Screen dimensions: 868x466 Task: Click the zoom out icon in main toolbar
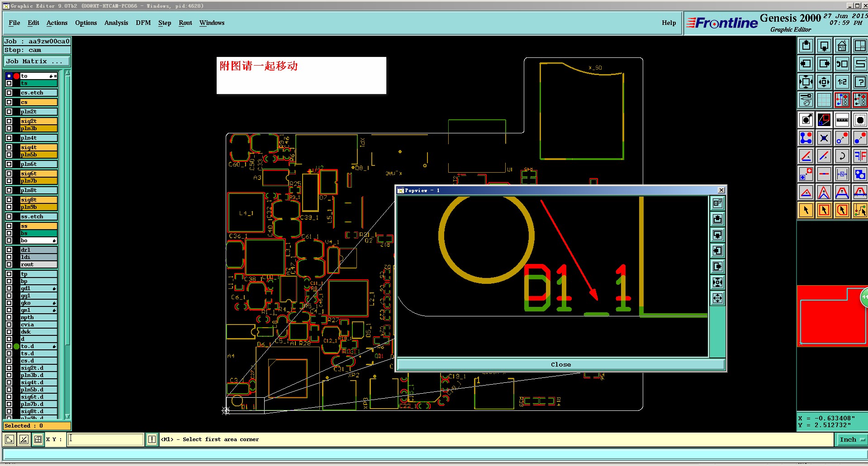point(824,82)
